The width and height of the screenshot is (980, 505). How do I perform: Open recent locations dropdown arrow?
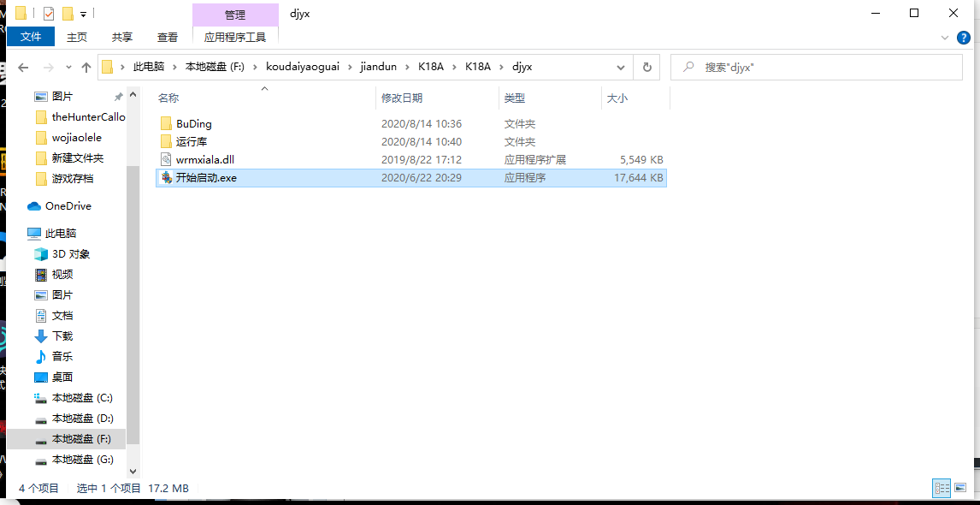tap(68, 67)
